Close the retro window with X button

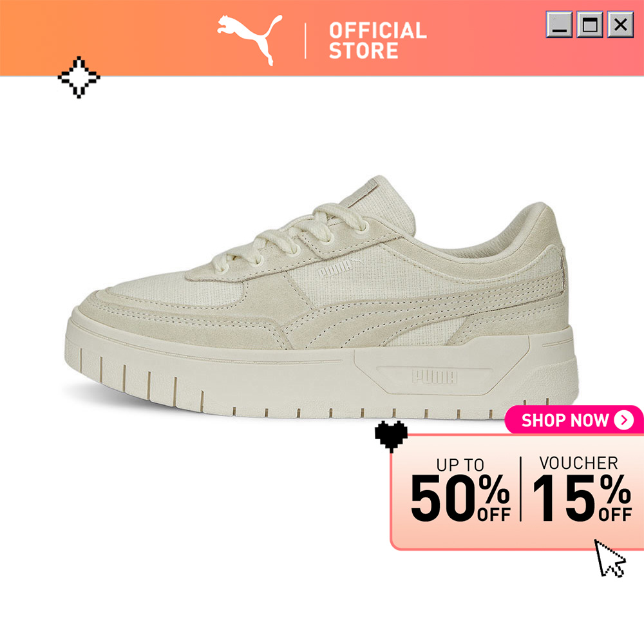pos(620,24)
